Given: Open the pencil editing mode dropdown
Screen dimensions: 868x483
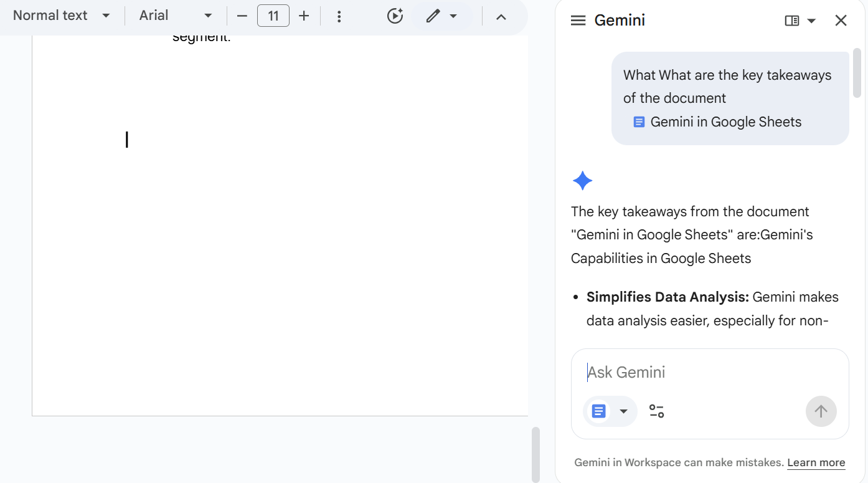Looking at the screenshot, I should coord(441,16).
